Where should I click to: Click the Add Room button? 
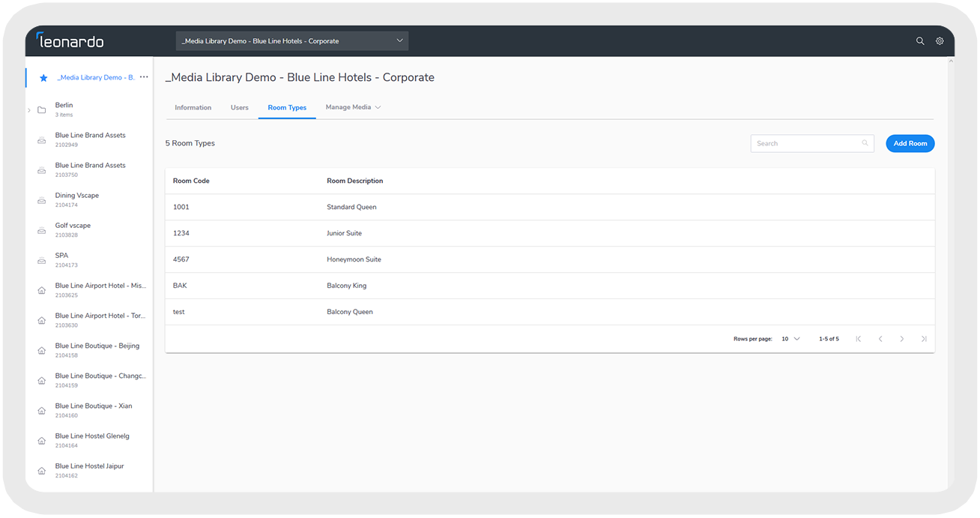point(910,144)
